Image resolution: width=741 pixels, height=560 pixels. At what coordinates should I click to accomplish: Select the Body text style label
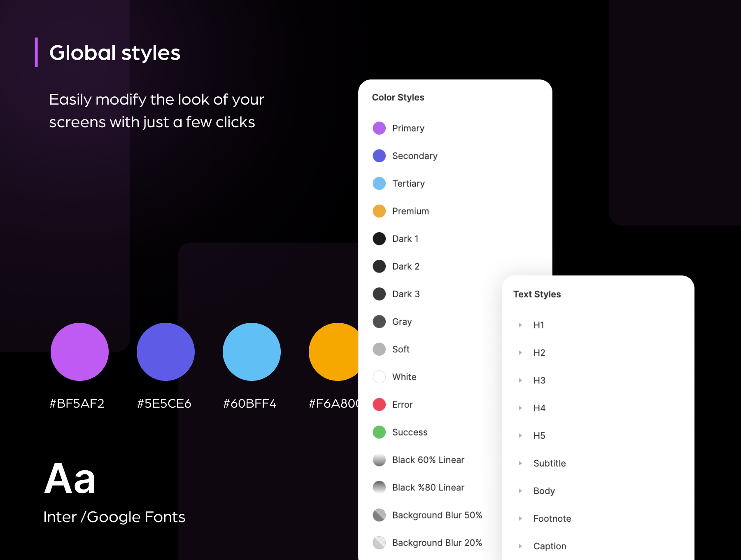[x=544, y=491]
